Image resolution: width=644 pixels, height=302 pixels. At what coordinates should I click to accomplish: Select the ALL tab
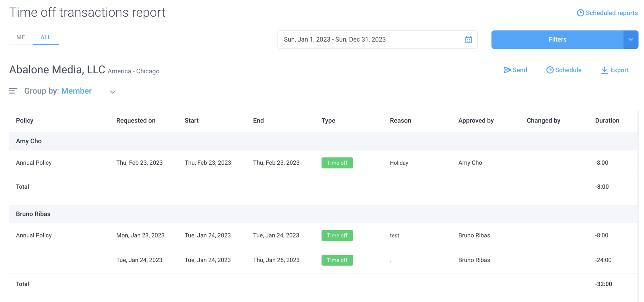click(46, 37)
